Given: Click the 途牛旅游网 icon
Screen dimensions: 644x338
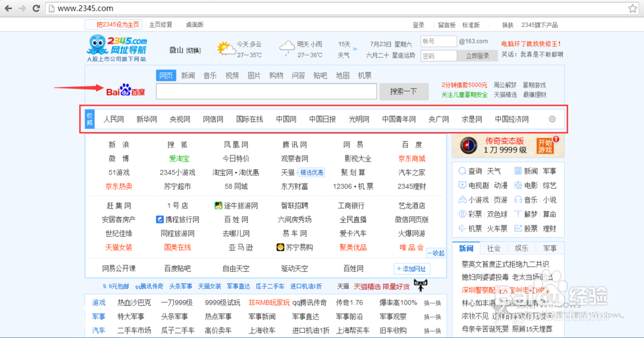Looking at the screenshot, I should pos(218,205).
